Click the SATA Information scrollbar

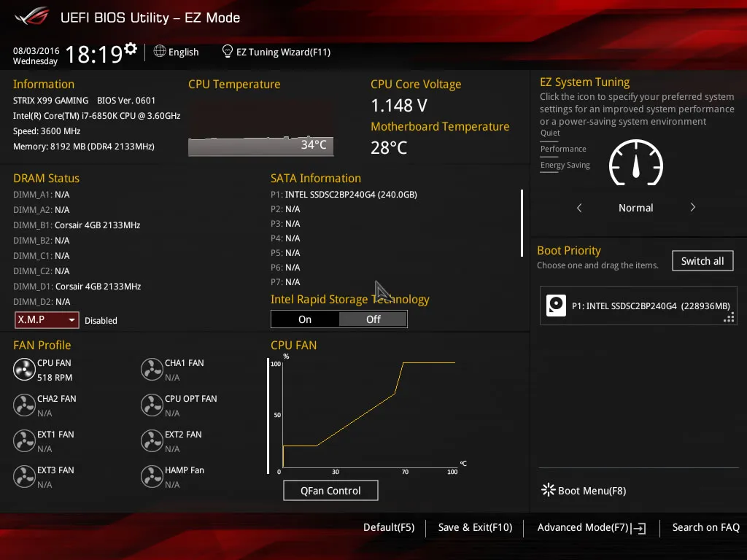[x=522, y=223]
